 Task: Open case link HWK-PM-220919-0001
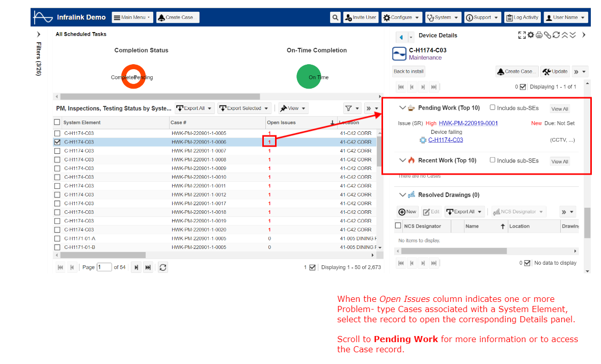468,123
